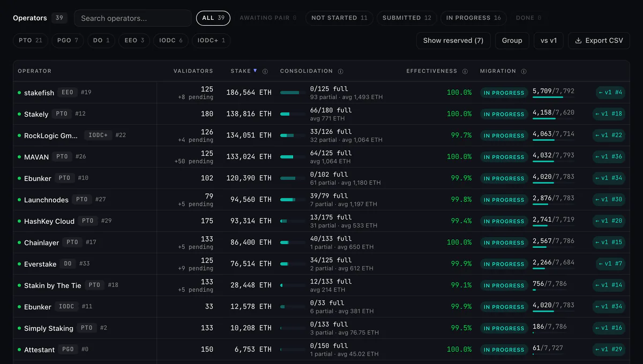The height and width of the screenshot is (364, 643).
Task: Filter by PGO 7 chip
Action: (68, 41)
